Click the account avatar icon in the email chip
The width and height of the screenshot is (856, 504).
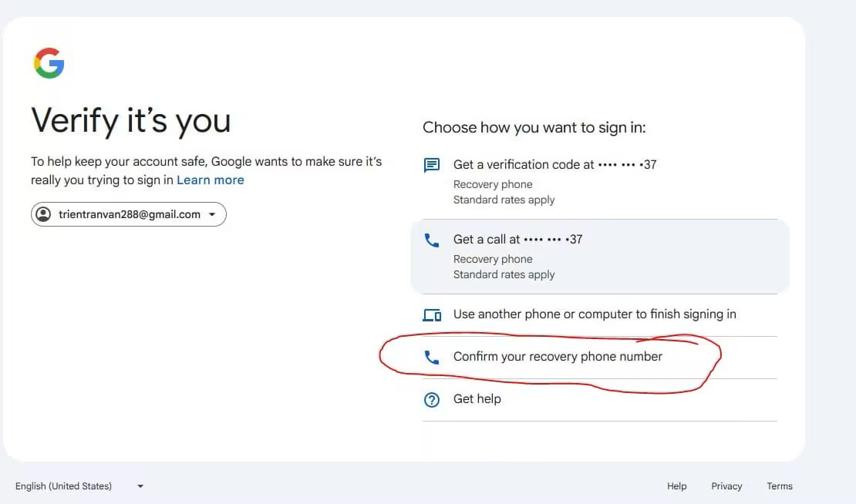(43, 214)
